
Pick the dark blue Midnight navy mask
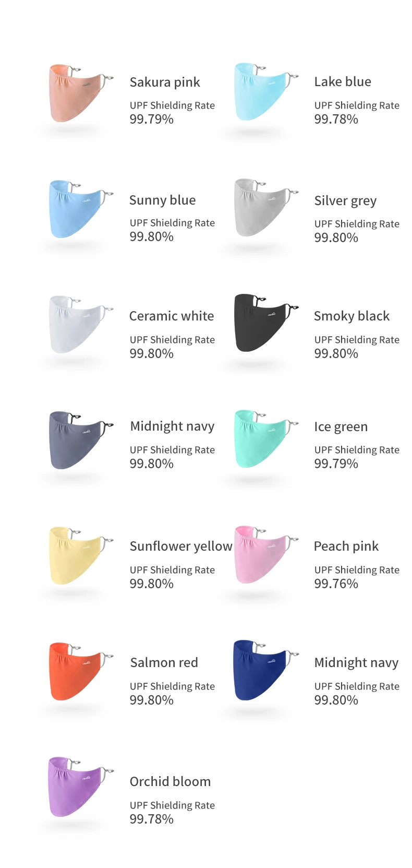266,670
